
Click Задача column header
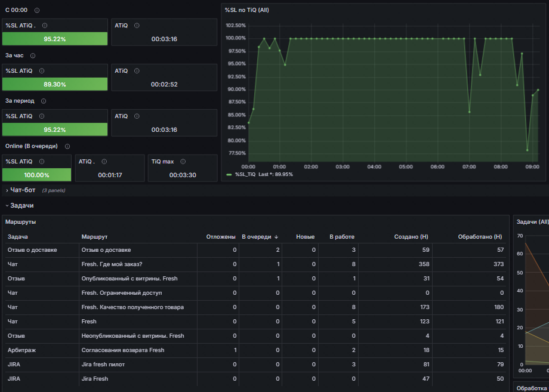click(x=17, y=237)
